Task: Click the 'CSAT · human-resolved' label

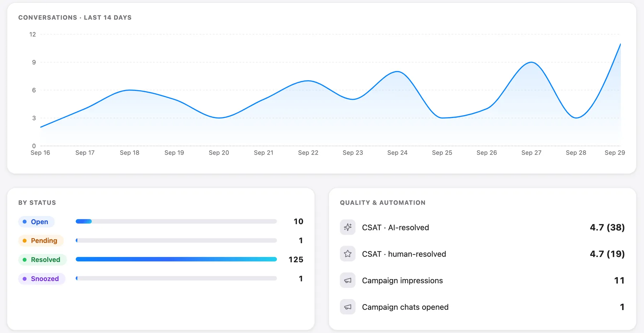Action: pos(404,254)
